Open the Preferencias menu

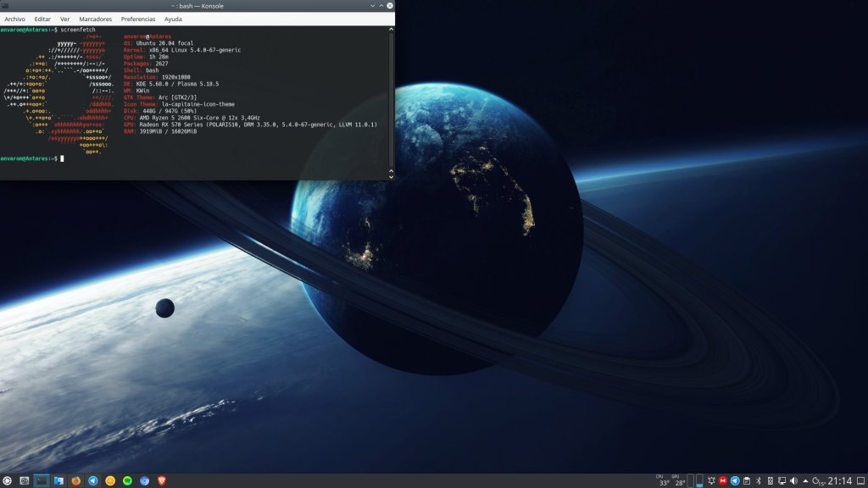(138, 19)
